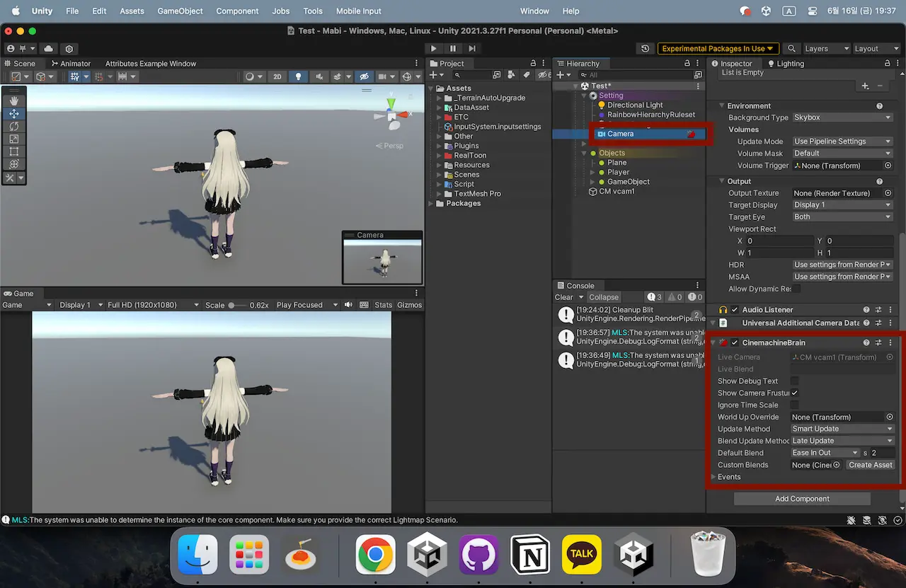Select the Move tool in Scene
906x588 pixels.
tap(13, 113)
